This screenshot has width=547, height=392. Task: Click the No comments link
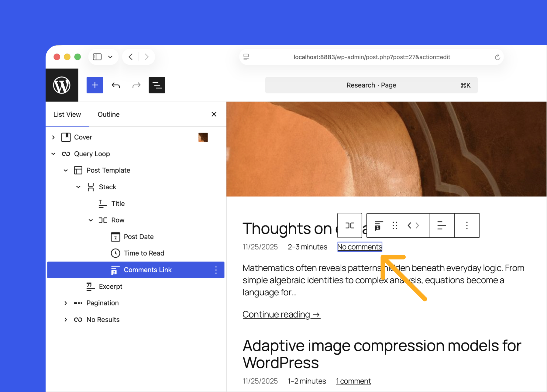click(360, 247)
